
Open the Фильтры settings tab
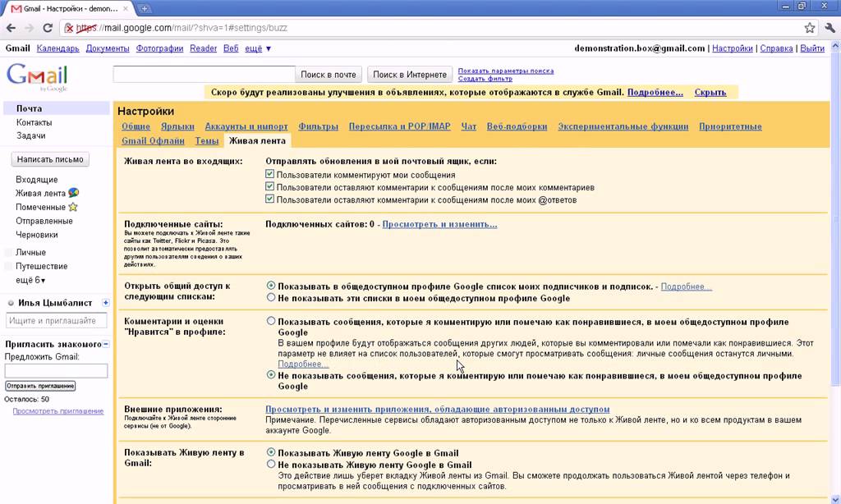[318, 126]
